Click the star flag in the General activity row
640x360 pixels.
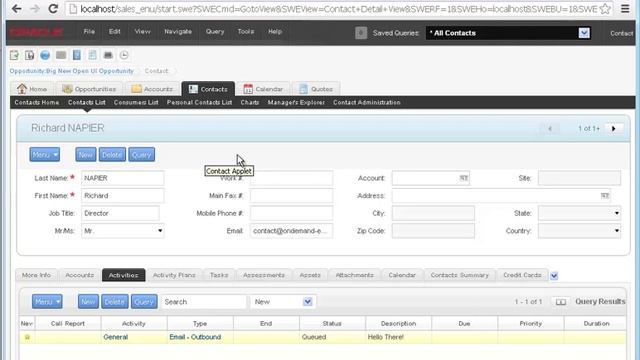click(x=27, y=337)
